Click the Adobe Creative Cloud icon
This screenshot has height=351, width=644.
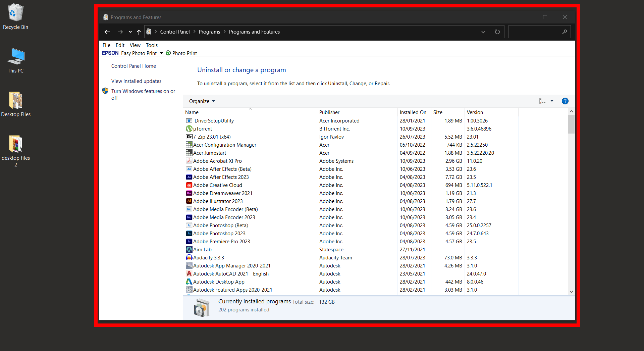[190, 185]
